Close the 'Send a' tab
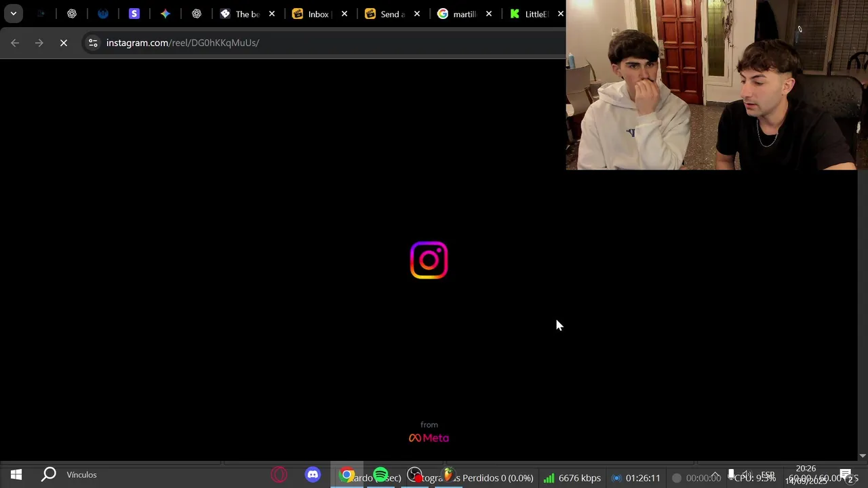 pyautogui.click(x=417, y=14)
